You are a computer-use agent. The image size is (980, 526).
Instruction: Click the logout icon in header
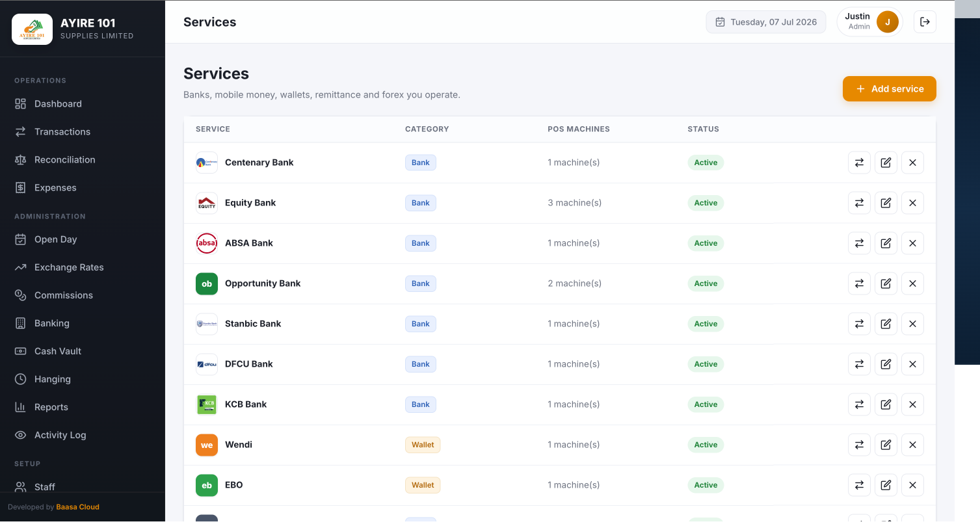(x=925, y=22)
